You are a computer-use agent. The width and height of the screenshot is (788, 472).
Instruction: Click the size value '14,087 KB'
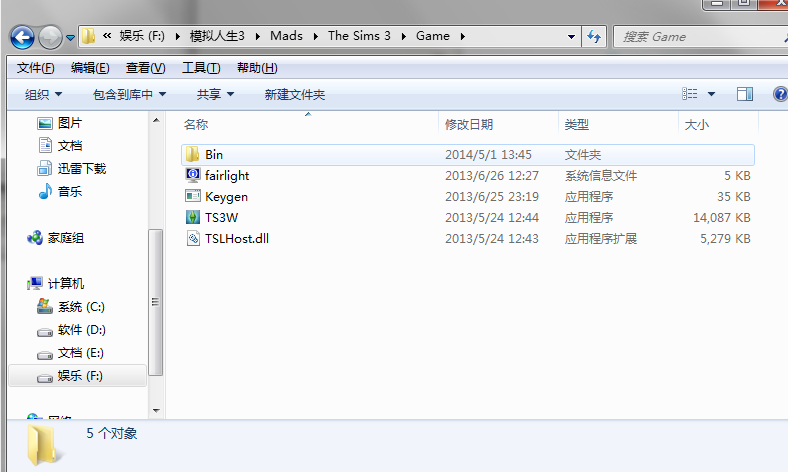pos(722,217)
